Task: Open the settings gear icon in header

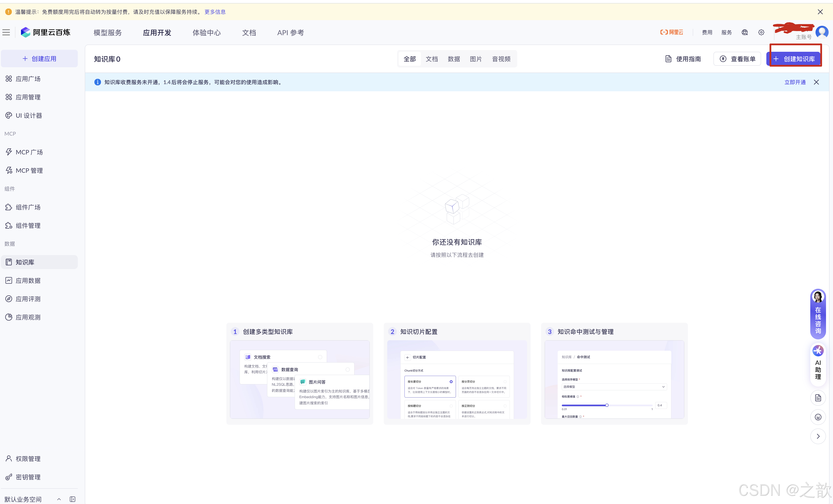Action: 761,33
